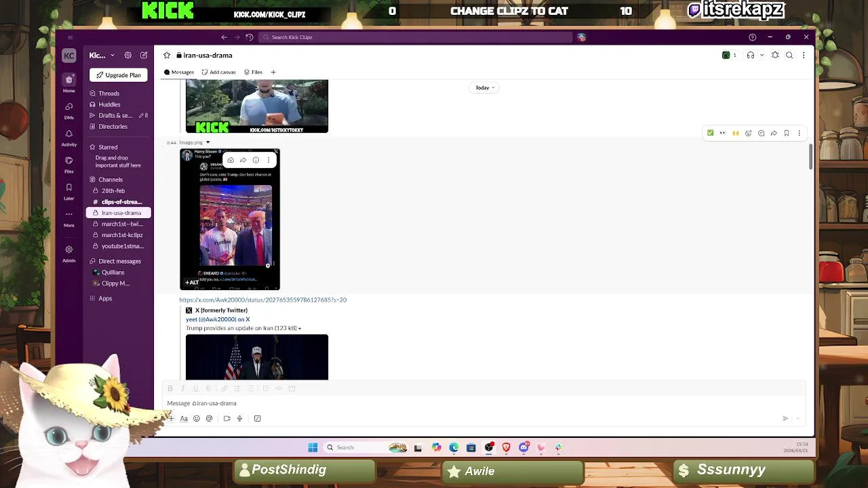Save message for later with bookmark

(x=787, y=133)
